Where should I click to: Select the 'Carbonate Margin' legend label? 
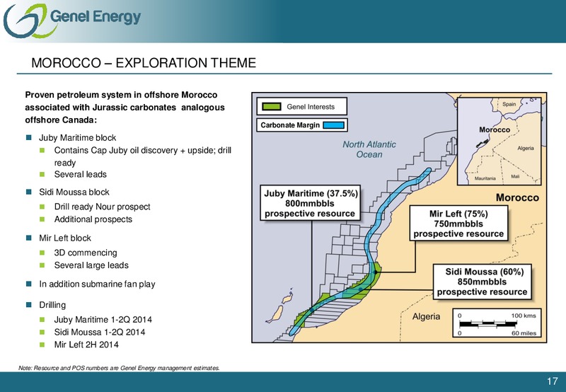[x=290, y=125]
